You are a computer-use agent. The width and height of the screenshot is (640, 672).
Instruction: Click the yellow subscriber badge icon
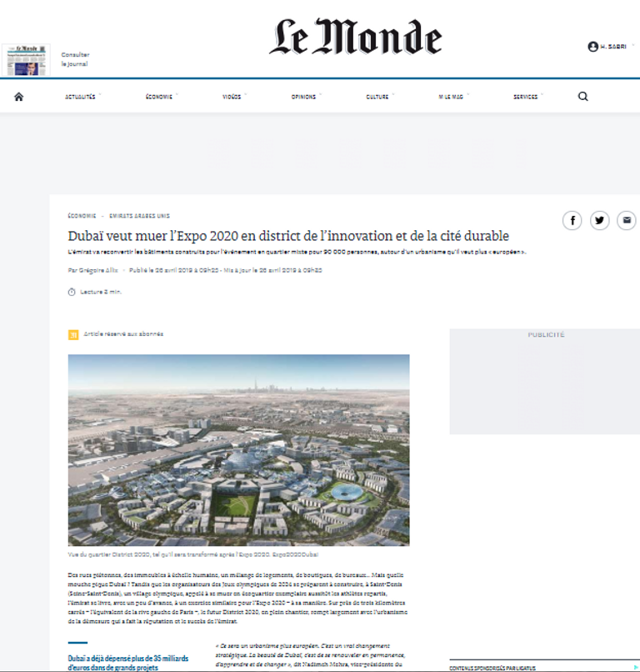point(73,334)
